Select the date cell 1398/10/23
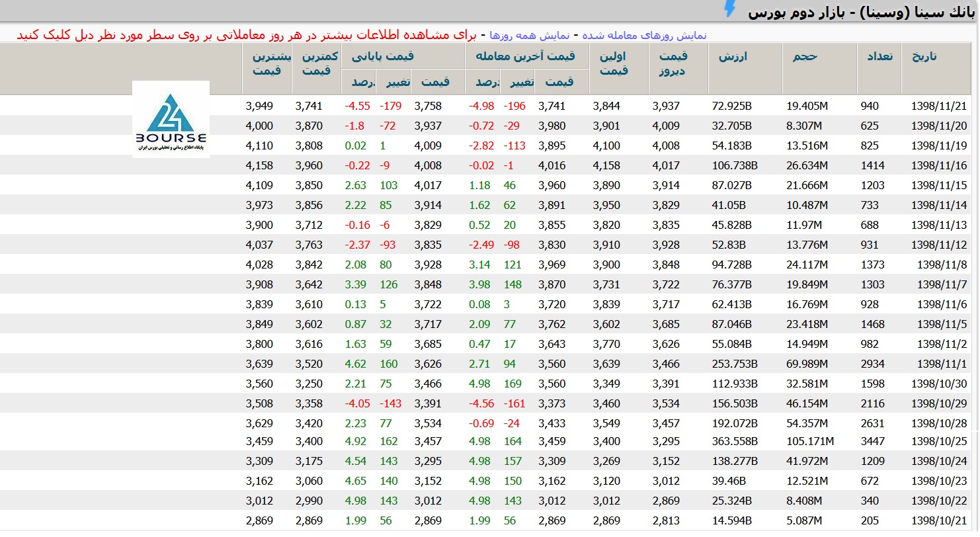The width and height of the screenshot is (980, 537). (x=939, y=481)
